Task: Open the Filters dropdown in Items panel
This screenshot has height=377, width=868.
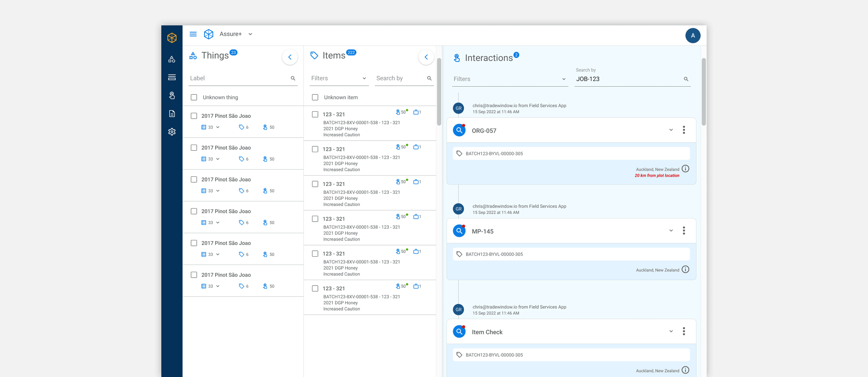Action: pyautogui.click(x=339, y=78)
